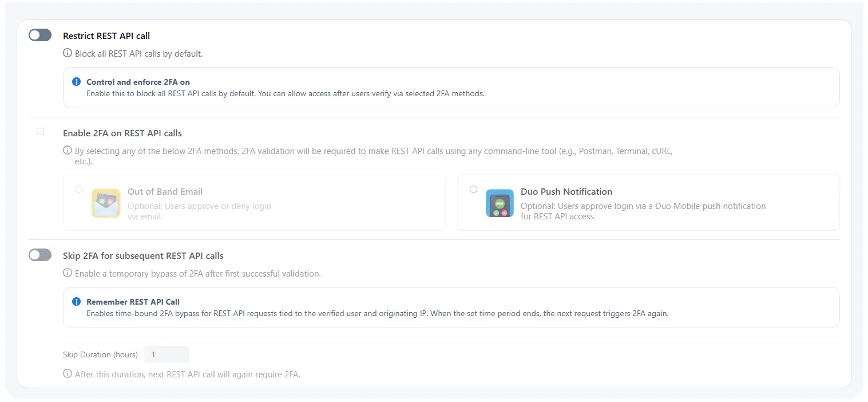Click the Restrict REST API call heading
Screen dimensions: 868x402
point(106,36)
